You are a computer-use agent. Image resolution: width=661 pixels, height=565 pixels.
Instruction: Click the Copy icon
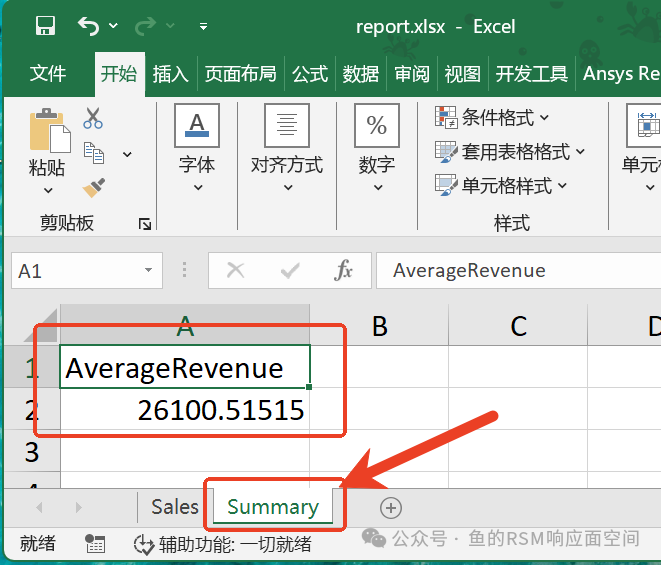pos(94,153)
